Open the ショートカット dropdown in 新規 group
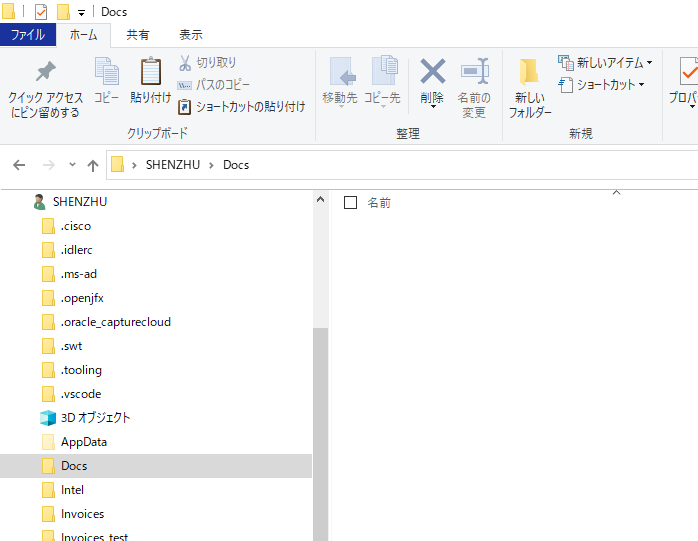 pyautogui.click(x=602, y=85)
